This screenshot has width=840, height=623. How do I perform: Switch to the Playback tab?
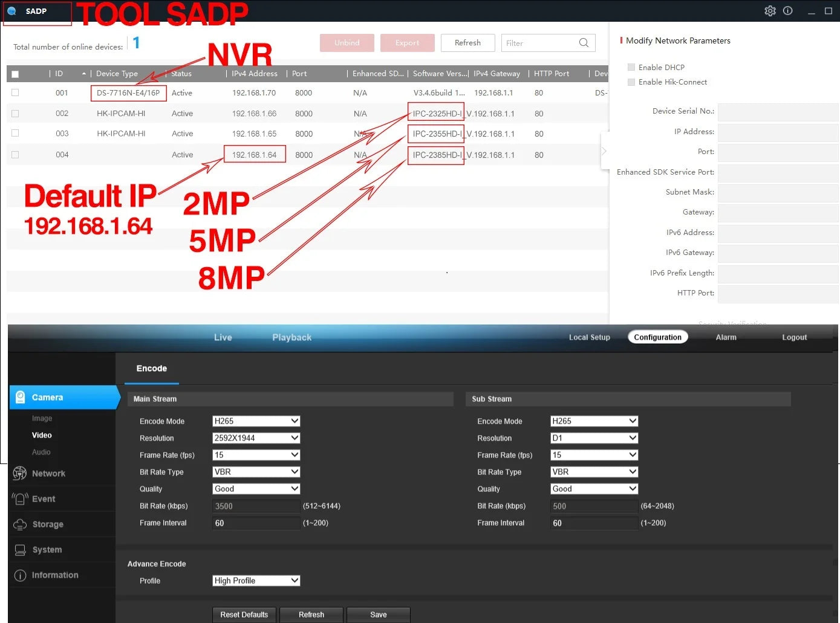point(291,337)
